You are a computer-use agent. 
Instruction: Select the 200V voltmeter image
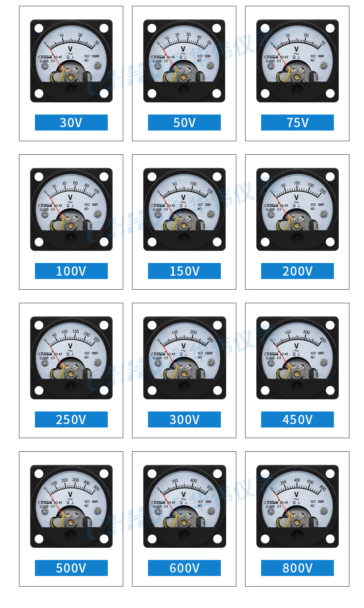(x=298, y=209)
